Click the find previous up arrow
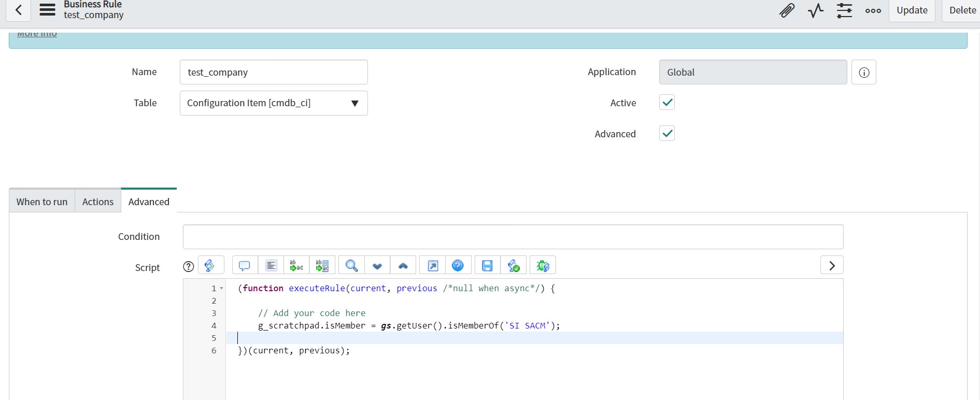This screenshot has width=980, height=400. (x=403, y=265)
